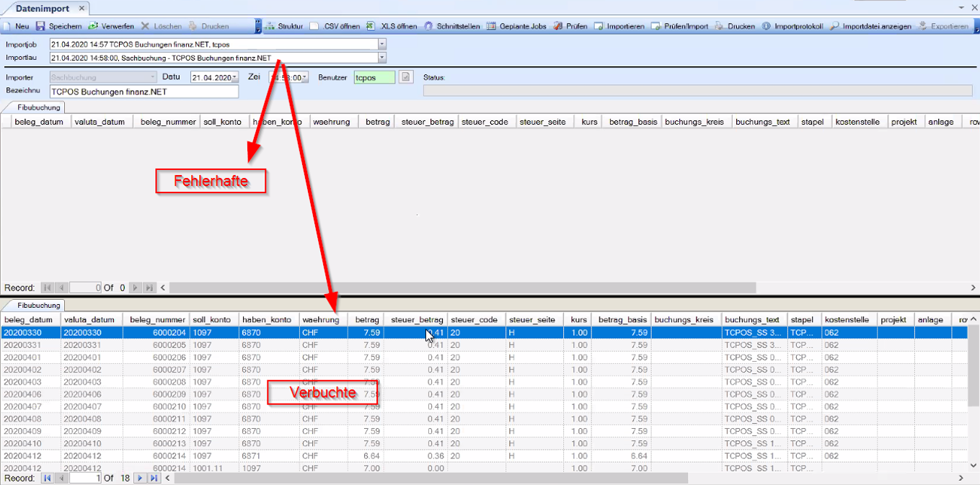The image size is (980, 485).
Task: Click the Bezeichnung text field
Action: click(x=144, y=92)
